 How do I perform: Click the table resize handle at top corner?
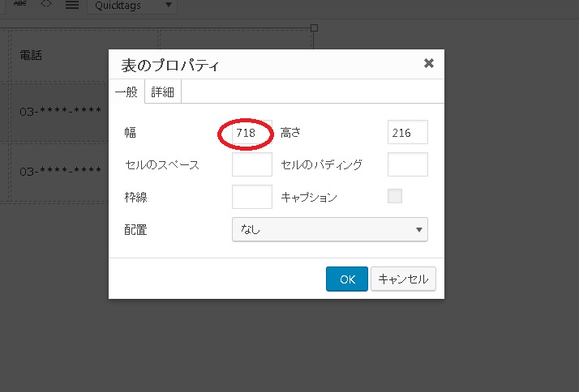[x=315, y=28]
